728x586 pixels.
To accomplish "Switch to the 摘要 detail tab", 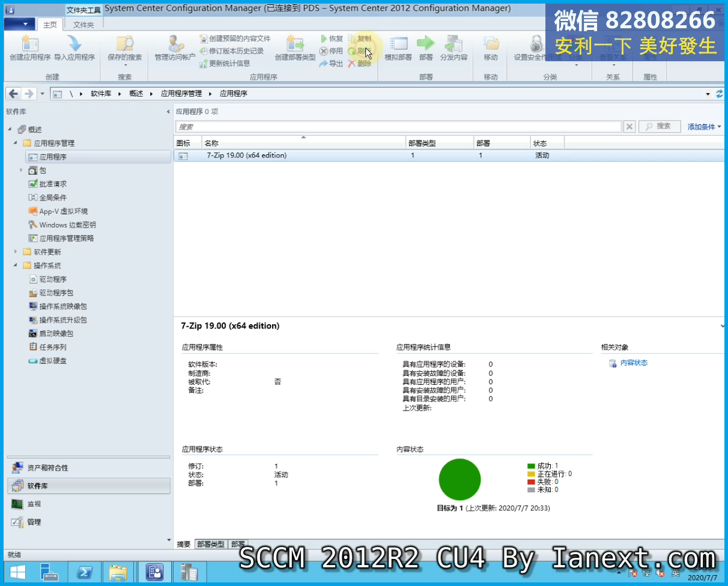I will click(184, 544).
